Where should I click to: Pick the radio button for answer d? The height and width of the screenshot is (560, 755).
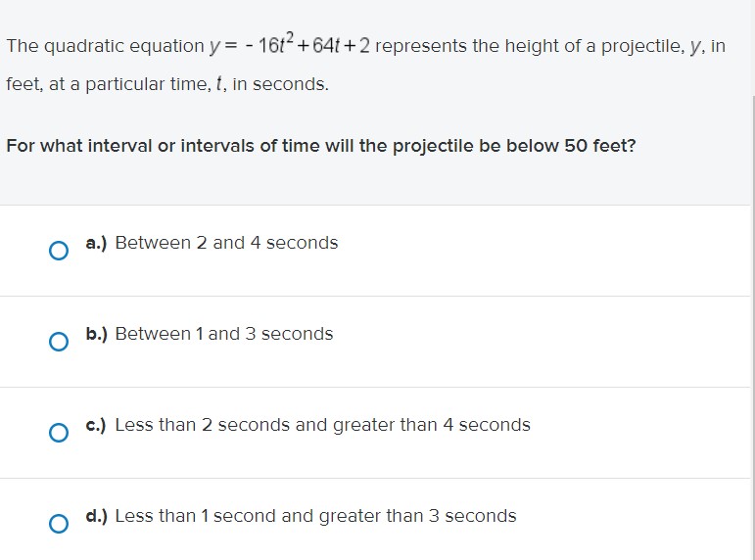pyautogui.click(x=58, y=524)
